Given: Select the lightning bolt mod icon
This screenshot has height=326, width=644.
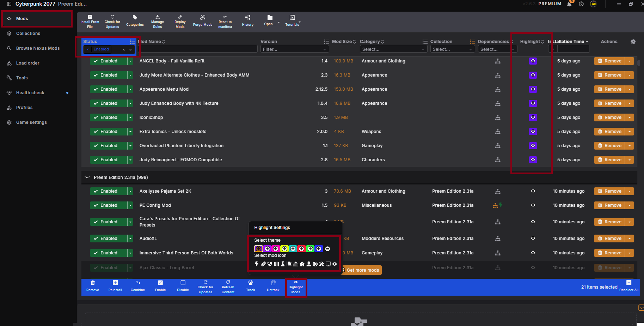Looking at the screenshot, I should click(257, 264).
